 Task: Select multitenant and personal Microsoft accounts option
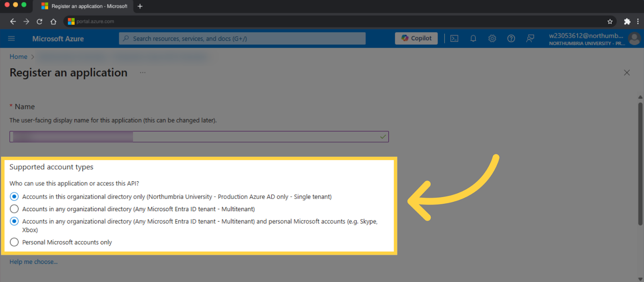(x=14, y=221)
